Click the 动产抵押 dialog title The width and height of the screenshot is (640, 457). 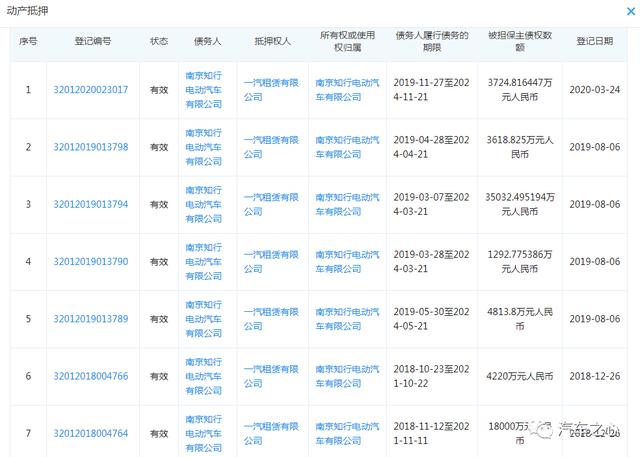click(x=27, y=11)
